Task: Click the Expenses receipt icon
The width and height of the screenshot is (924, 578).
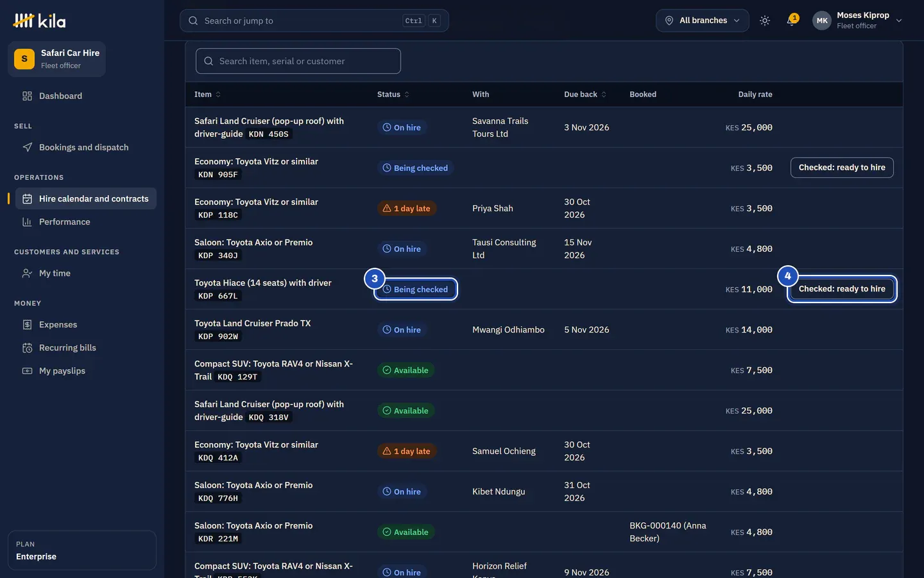Action: 27,325
